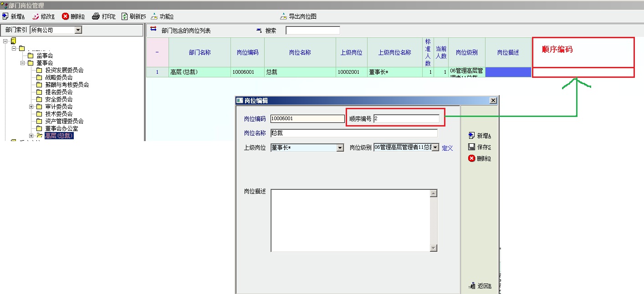Image resolution: width=644 pixels, height=294 pixels.
Task: Click the 定义 link beside 岗位级别
Action: pos(447,148)
